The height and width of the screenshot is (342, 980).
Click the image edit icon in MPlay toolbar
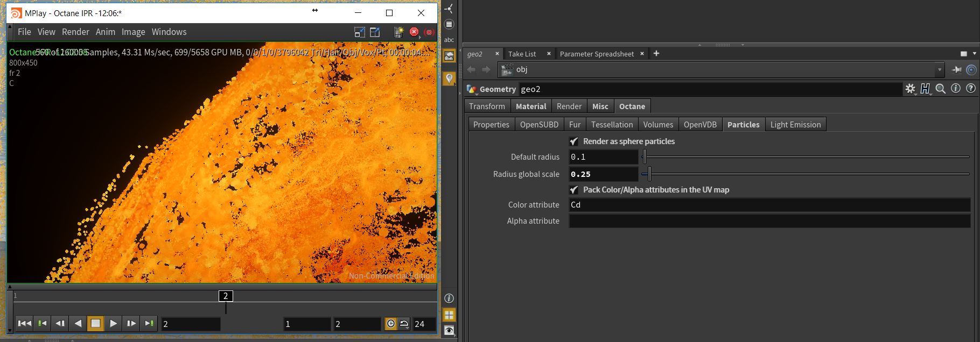coord(375,32)
